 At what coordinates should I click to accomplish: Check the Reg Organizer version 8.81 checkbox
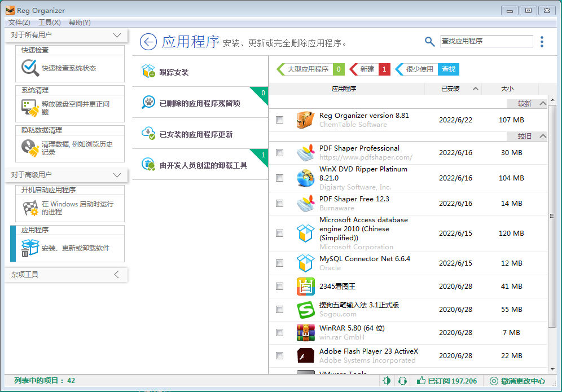click(x=279, y=120)
